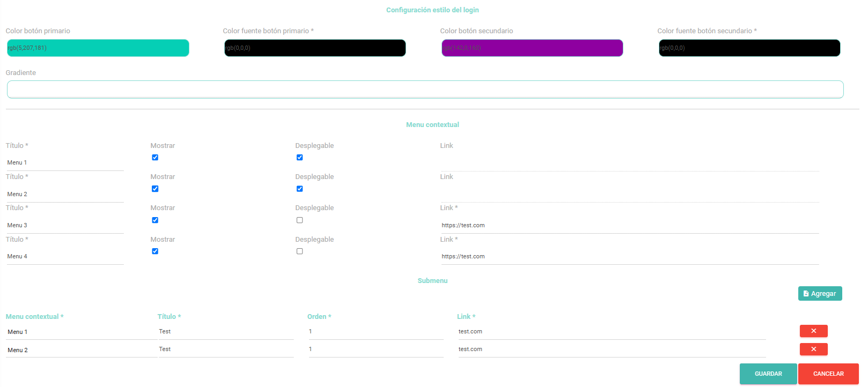Open the primary button color swatch
The width and height of the screenshot is (868, 387).
pos(98,48)
